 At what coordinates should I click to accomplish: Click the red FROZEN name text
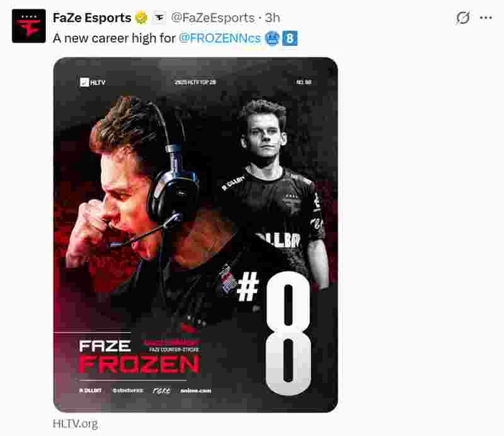coord(139,365)
